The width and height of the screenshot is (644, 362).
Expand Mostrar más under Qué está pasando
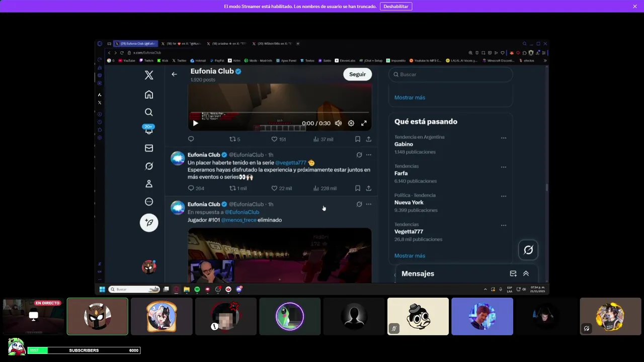(410, 255)
